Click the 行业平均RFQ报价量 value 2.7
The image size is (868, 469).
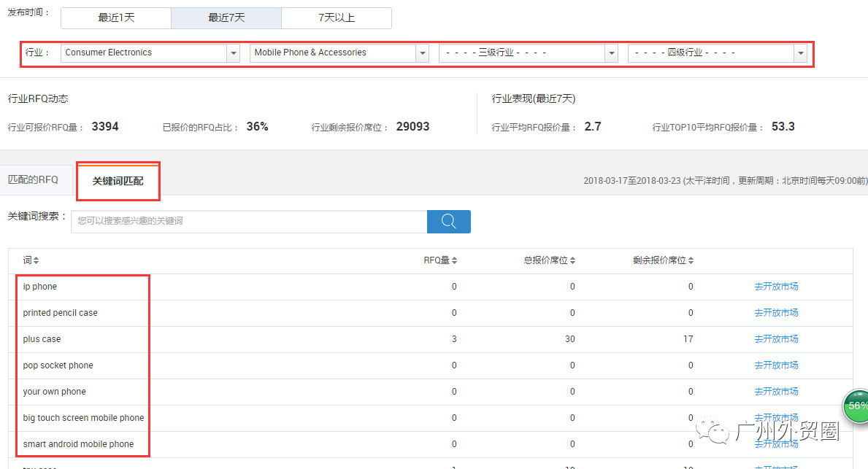[593, 127]
